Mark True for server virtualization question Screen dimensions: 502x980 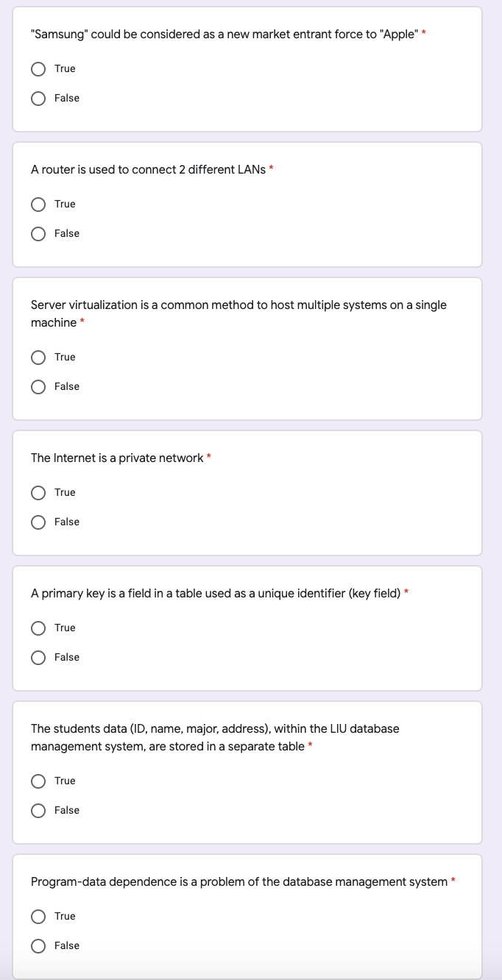click(x=38, y=357)
